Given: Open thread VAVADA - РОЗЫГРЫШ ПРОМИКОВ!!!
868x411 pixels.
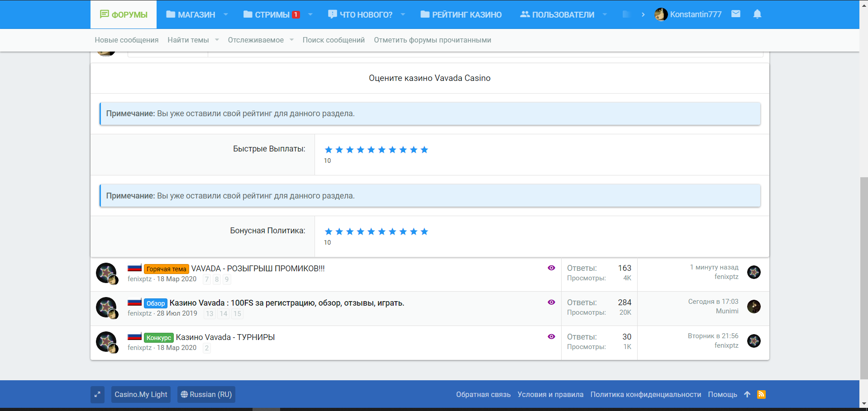Looking at the screenshot, I should (x=258, y=268).
